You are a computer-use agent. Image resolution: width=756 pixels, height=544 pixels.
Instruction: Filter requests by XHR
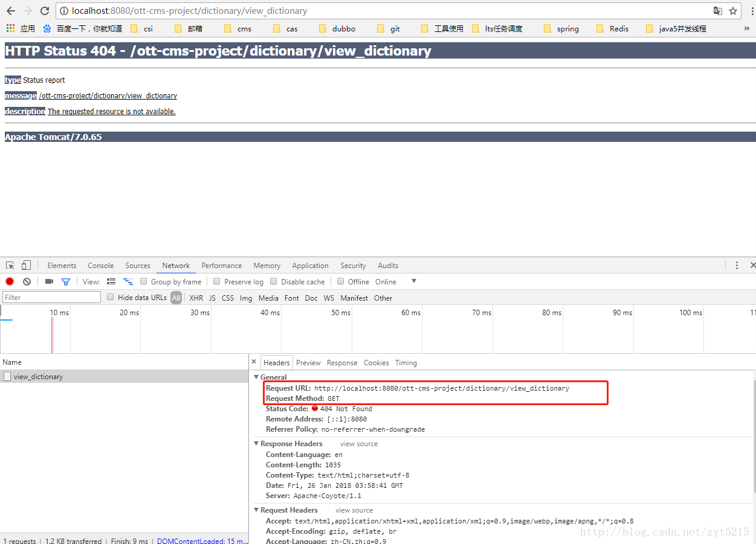point(196,298)
